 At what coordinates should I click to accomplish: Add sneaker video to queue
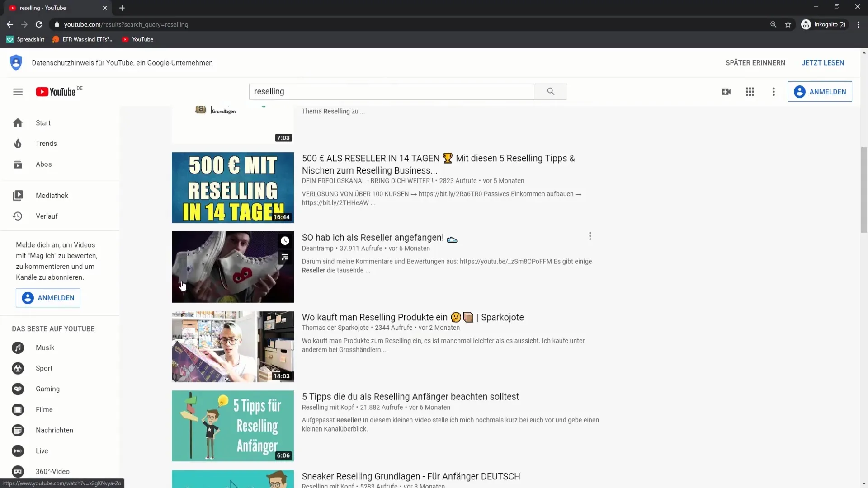[285, 258]
